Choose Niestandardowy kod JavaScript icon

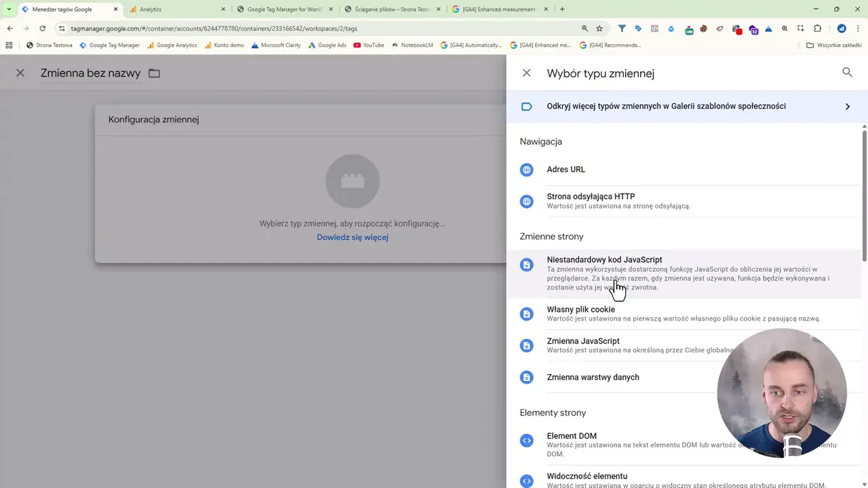pyautogui.click(x=527, y=264)
